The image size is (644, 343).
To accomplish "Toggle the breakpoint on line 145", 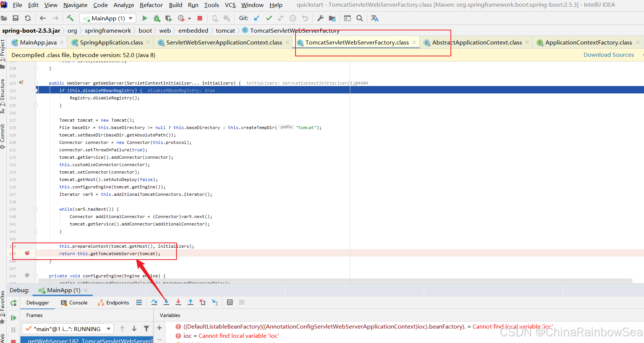I will [x=27, y=253].
